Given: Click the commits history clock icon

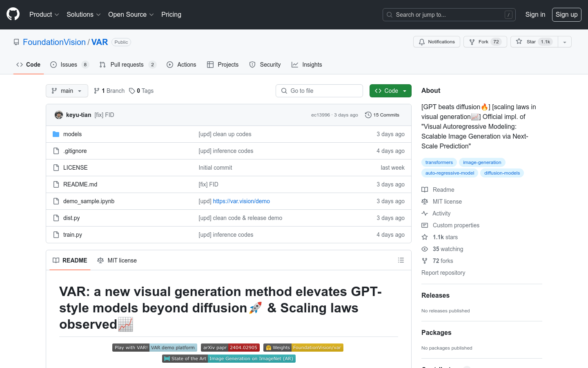Looking at the screenshot, I should pos(368,115).
